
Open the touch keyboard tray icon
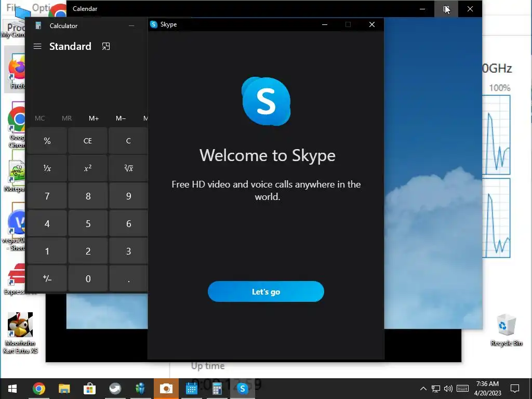462,389
